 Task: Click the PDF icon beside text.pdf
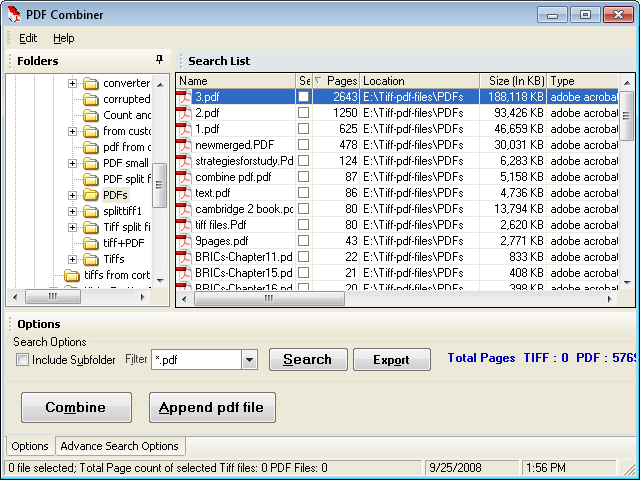[184, 193]
